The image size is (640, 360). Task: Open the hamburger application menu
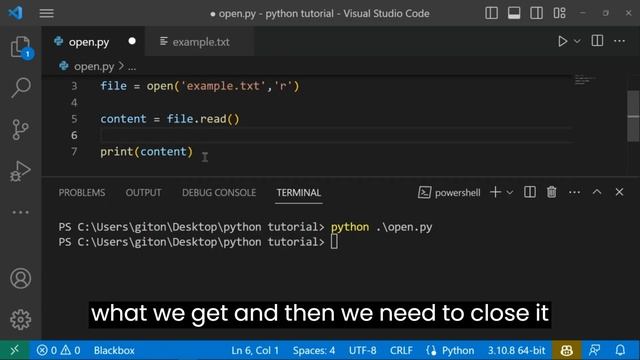[47, 13]
